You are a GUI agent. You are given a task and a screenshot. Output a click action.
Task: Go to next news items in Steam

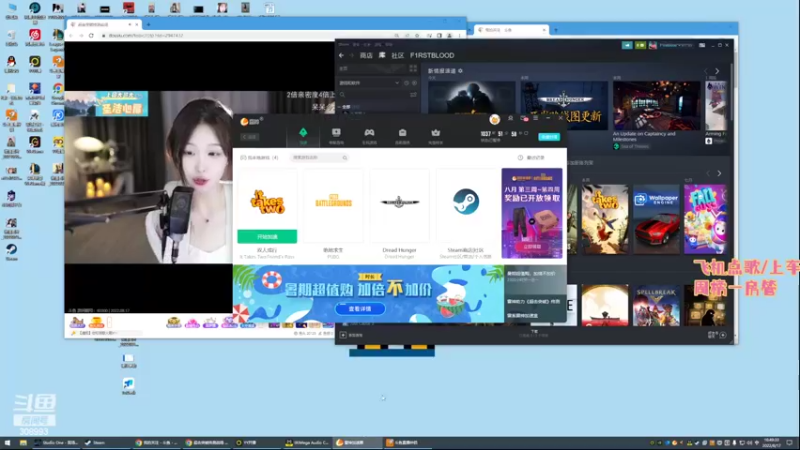point(717,71)
